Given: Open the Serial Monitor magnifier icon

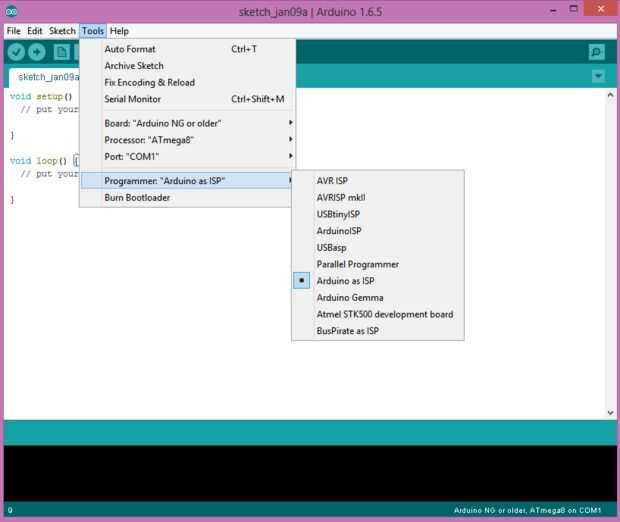Looking at the screenshot, I should pyautogui.click(x=596, y=52).
